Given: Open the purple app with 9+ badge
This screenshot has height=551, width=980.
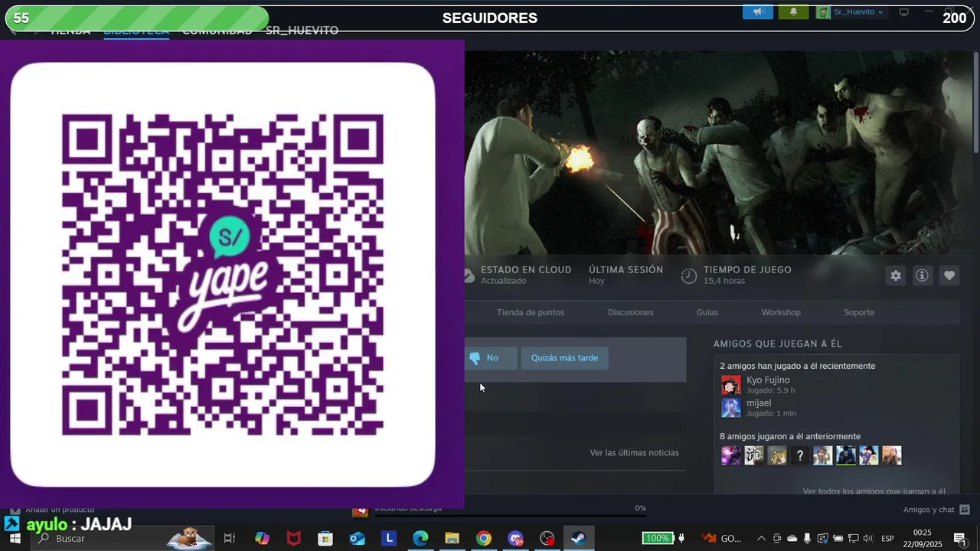Looking at the screenshot, I should point(515,539).
